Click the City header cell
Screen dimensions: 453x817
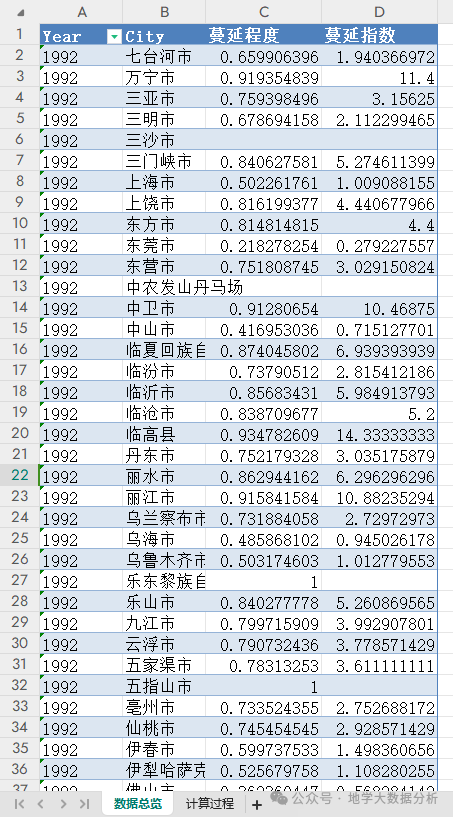[x=164, y=34]
